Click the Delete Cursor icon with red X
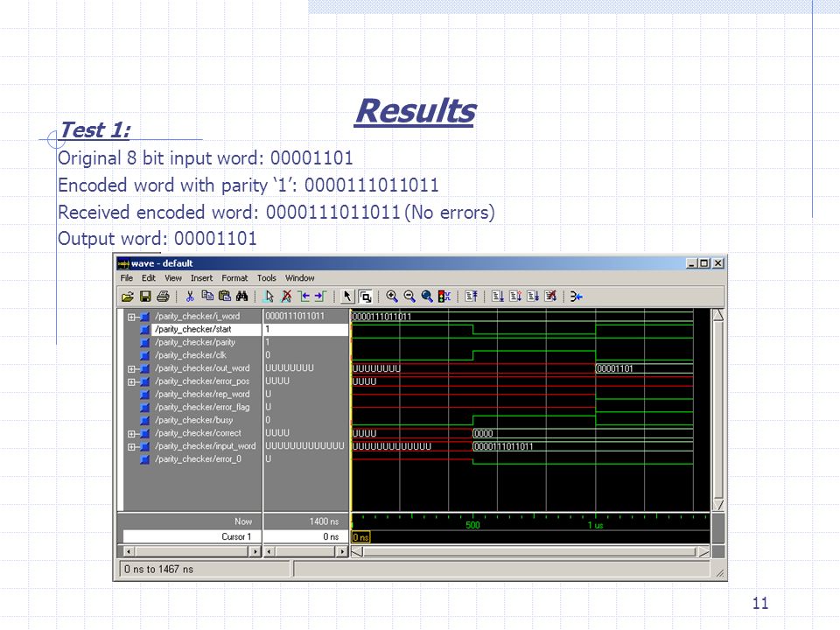This screenshot has width=840, height=630. [287, 297]
